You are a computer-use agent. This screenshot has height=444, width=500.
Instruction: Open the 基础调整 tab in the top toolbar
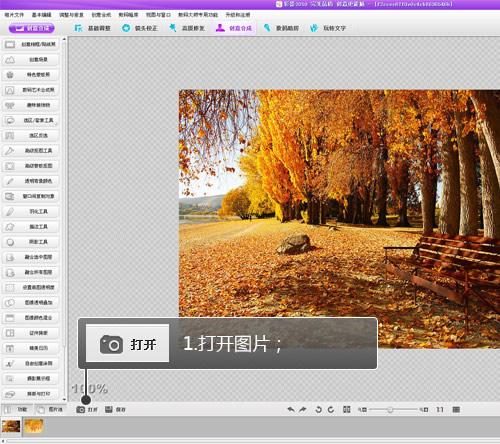coord(92,28)
